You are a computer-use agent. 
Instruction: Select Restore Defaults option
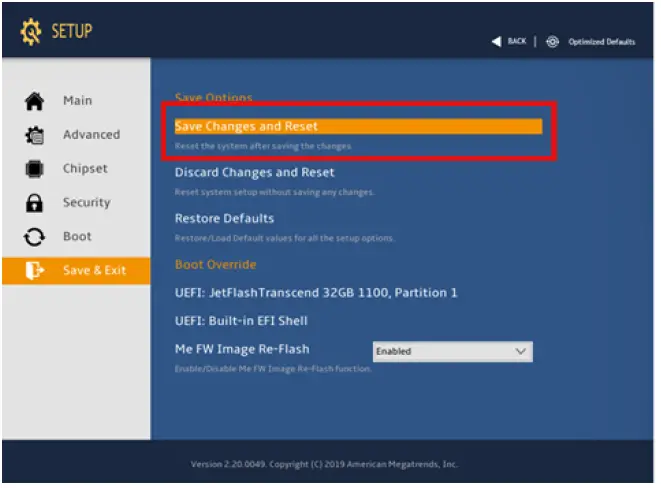(224, 218)
